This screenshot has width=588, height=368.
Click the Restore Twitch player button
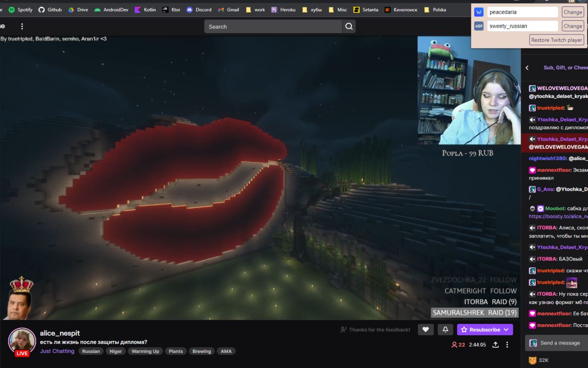coord(556,40)
